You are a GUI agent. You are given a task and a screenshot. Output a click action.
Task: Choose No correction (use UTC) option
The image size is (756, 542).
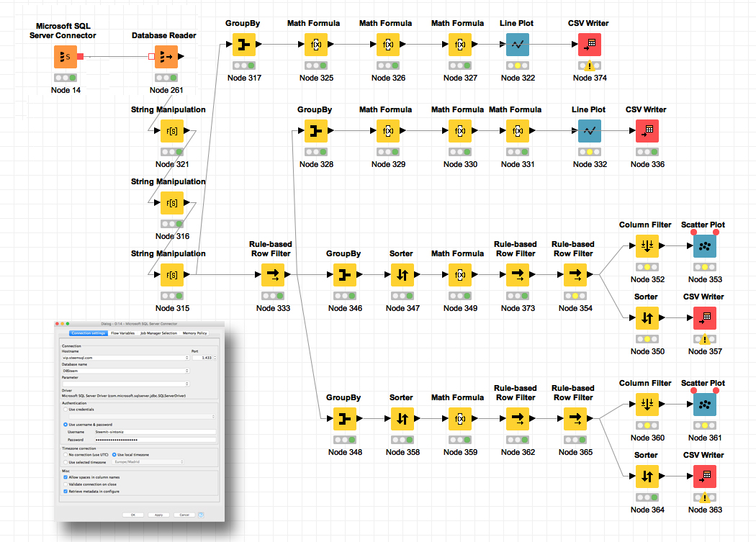66,455
